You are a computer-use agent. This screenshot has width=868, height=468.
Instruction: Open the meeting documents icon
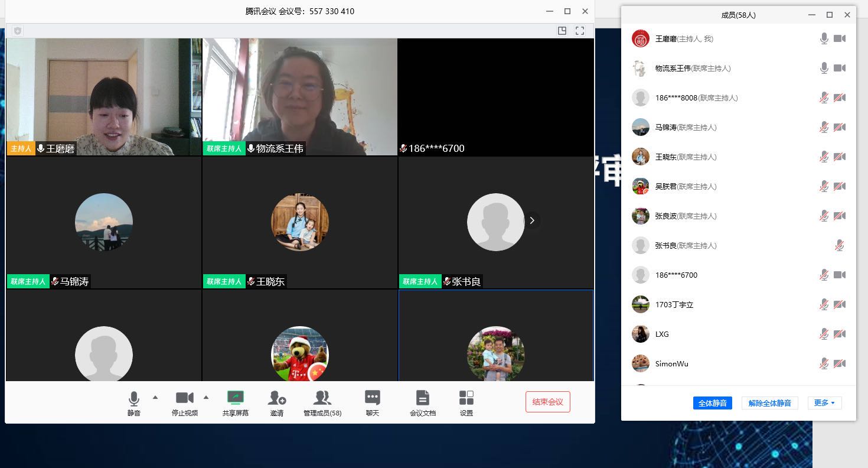423,398
